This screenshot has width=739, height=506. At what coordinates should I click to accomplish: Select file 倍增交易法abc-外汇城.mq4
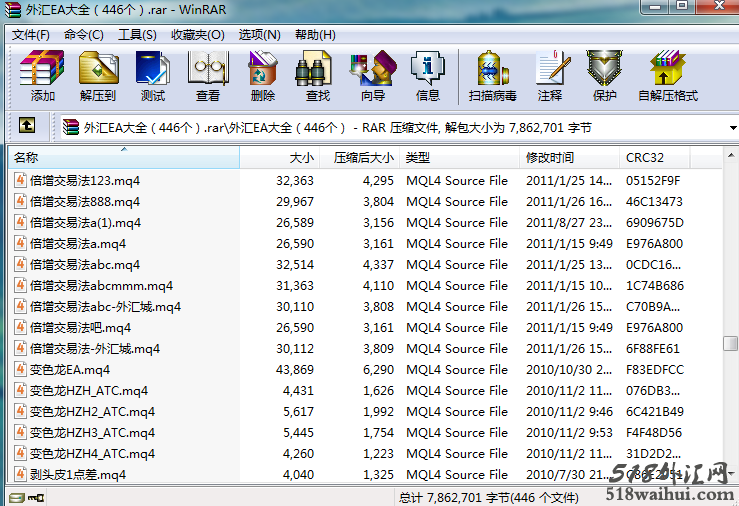pyautogui.click(x=106, y=307)
